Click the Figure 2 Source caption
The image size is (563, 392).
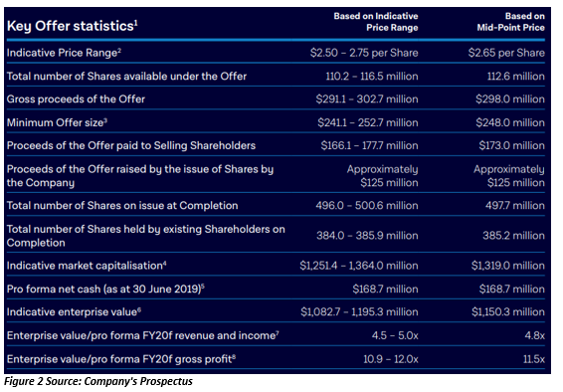98,381
